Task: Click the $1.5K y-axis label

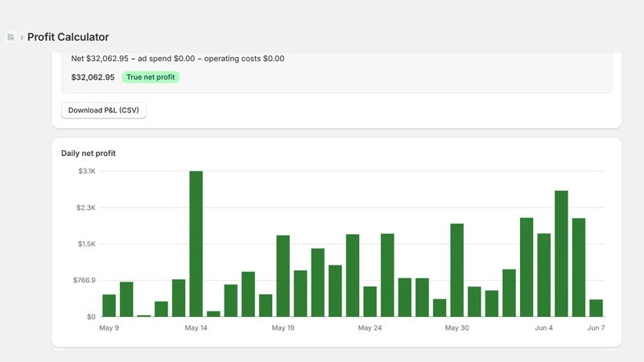Action: point(87,244)
